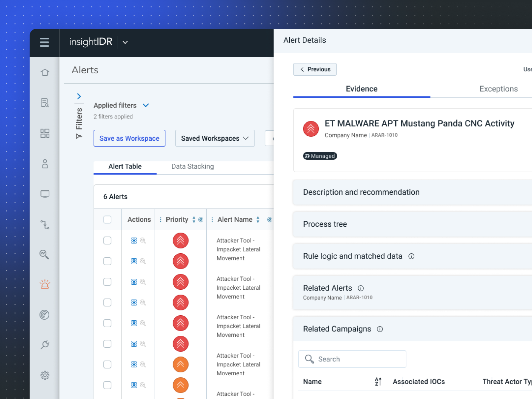Open Users icon in sidebar
This screenshot has width=532, height=399.
tap(45, 164)
